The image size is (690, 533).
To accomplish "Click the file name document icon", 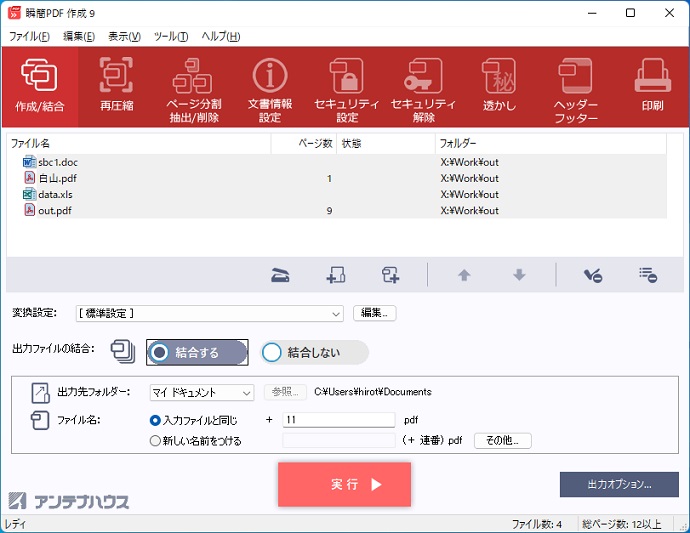I will pos(40,420).
